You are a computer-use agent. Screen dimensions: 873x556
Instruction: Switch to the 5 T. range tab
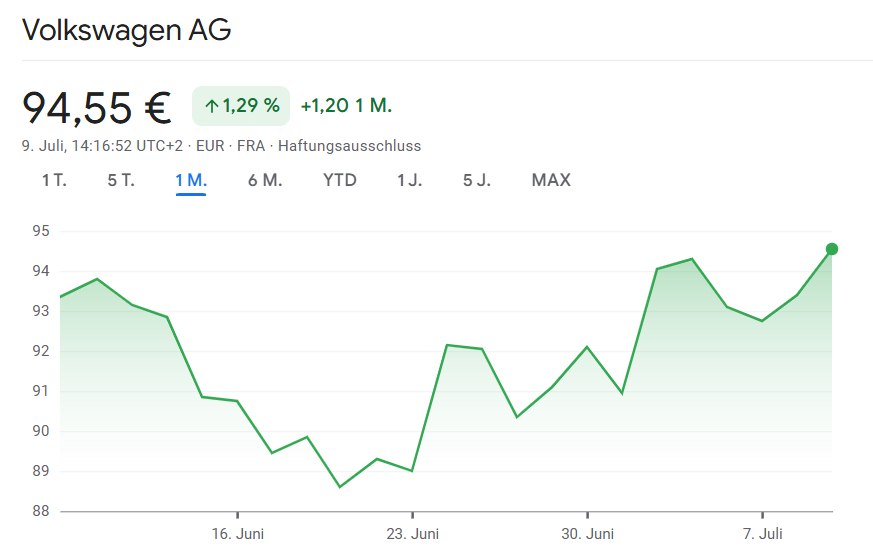121,180
